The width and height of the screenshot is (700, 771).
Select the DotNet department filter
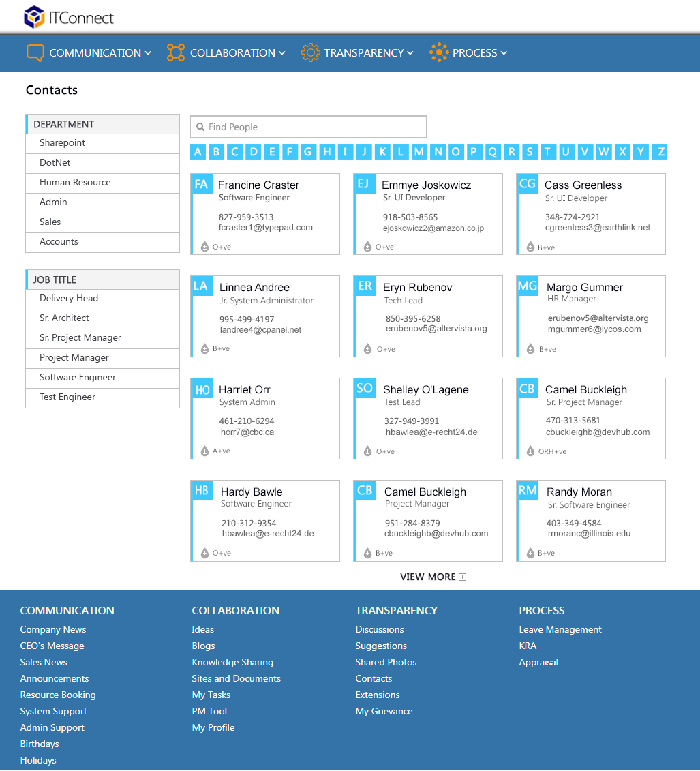tap(103, 163)
